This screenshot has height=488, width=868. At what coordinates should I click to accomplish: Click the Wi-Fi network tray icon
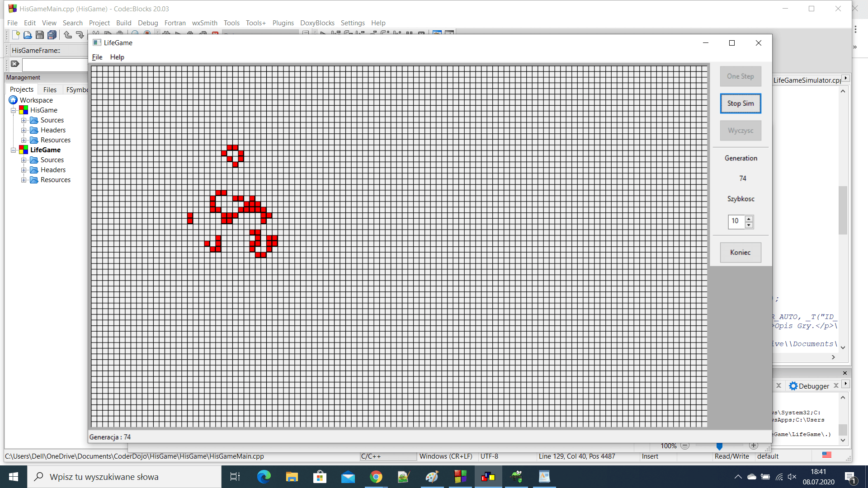(779, 477)
